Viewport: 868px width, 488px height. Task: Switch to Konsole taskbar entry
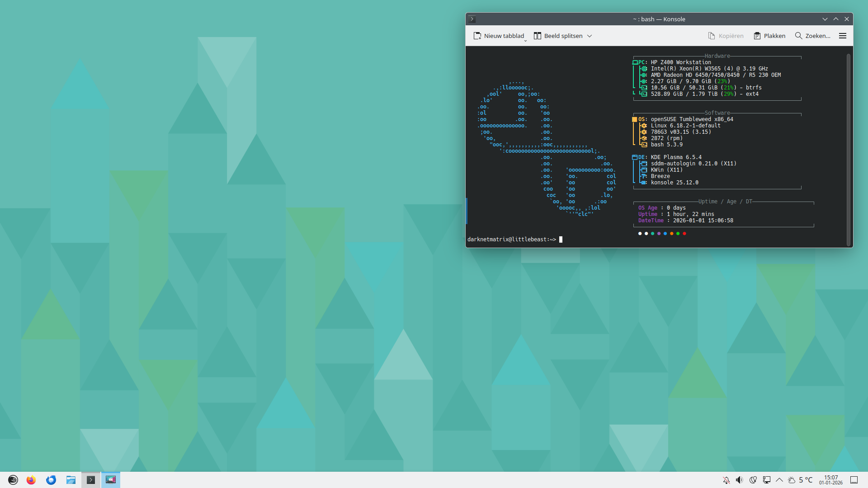click(91, 480)
